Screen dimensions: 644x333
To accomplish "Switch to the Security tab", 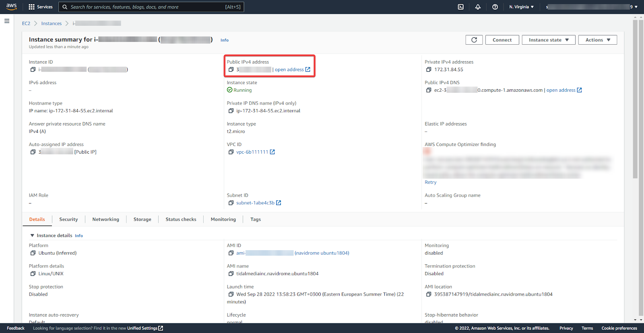I will tap(68, 220).
